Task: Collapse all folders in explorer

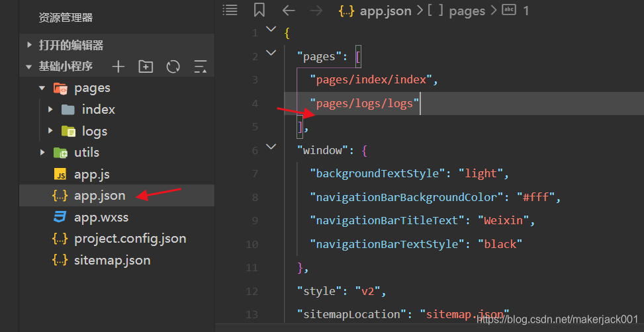Action: click(x=201, y=67)
